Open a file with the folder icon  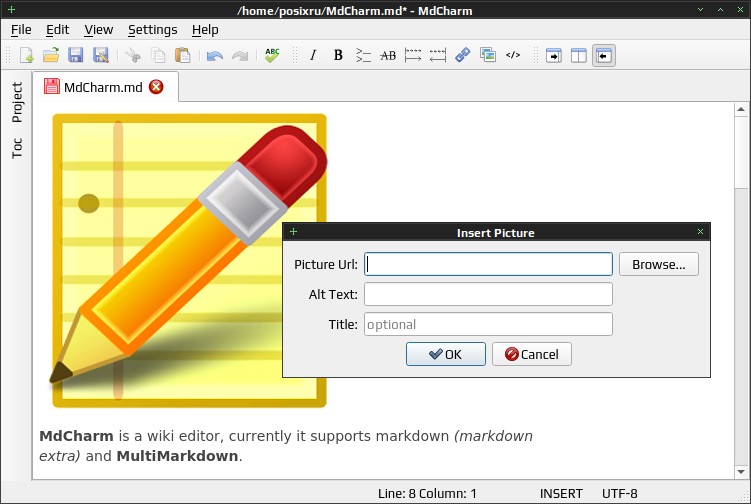click(x=51, y=55)
